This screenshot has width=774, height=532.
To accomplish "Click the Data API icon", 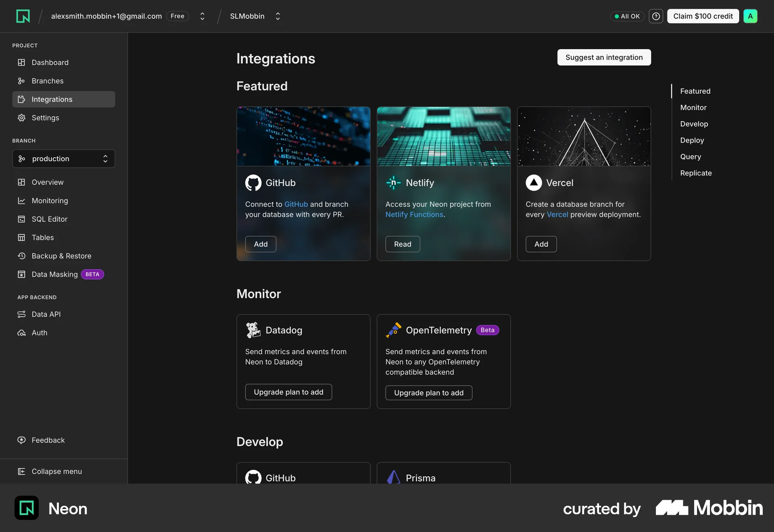I will click(x=21, y=314).
